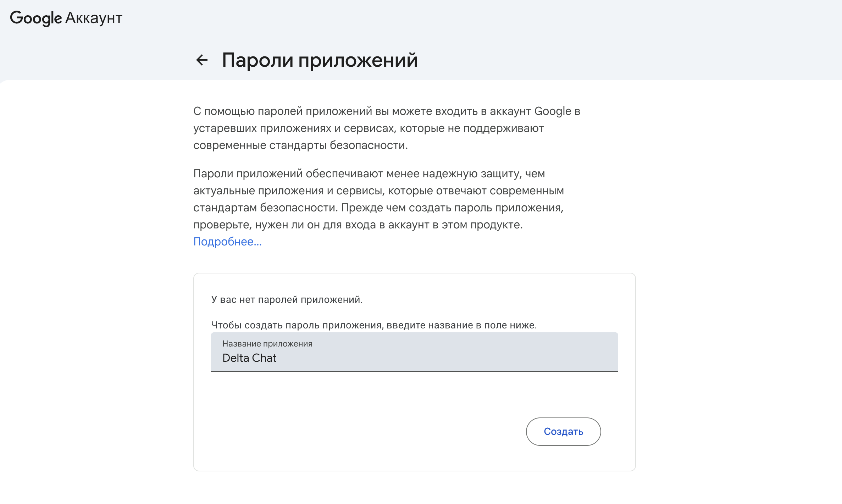Click the page title "Пароли приложений"
842x504 pixels.
[x=320, y=60]
